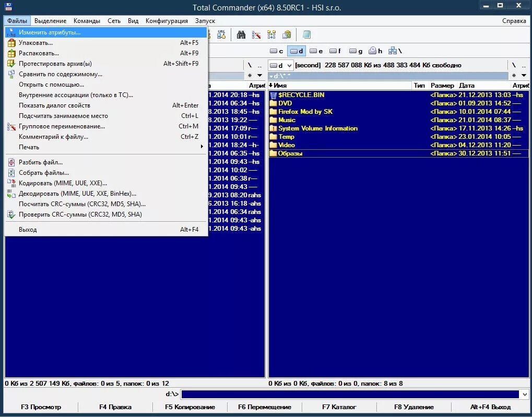The width and height of the screenshot is (532, 417).
Task: Click the icon beside Кодировать
Action: pyautogui.click(x=11, y=183)
